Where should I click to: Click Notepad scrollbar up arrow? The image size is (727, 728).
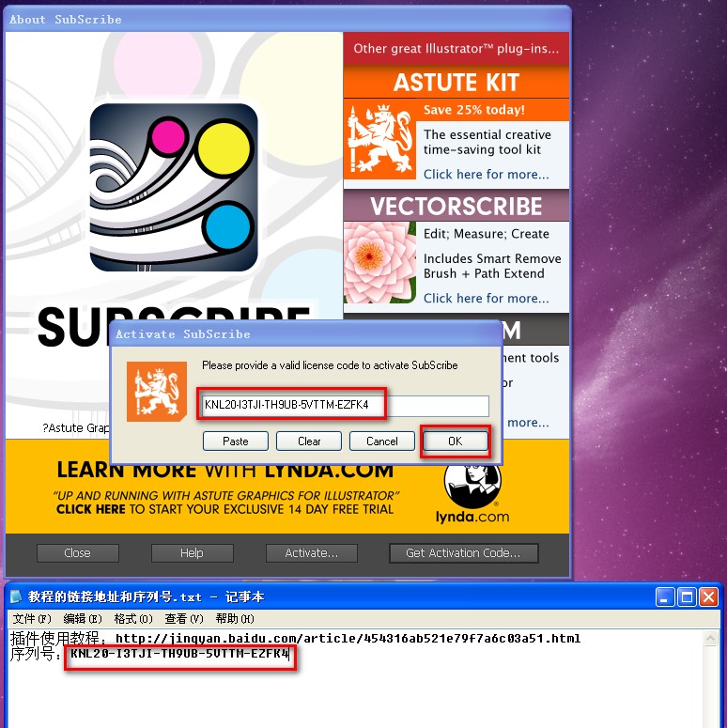(710, 639)
